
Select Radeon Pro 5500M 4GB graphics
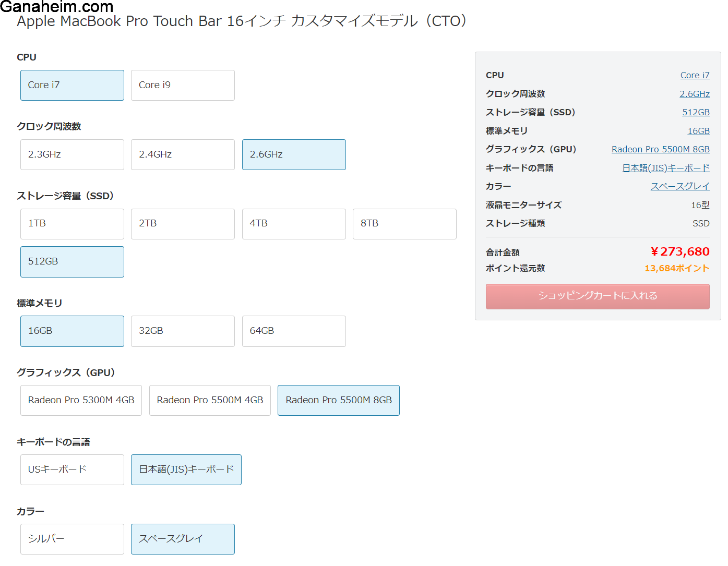[210, 400]
